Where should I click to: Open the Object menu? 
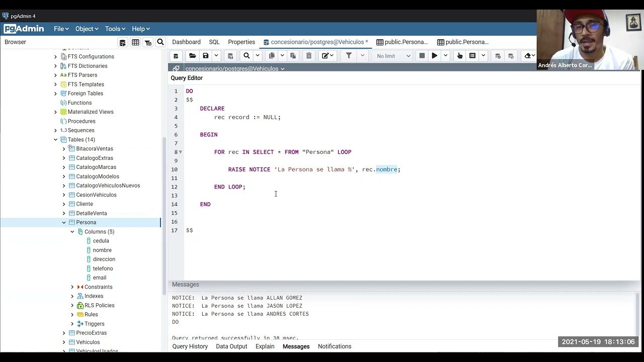87,29
